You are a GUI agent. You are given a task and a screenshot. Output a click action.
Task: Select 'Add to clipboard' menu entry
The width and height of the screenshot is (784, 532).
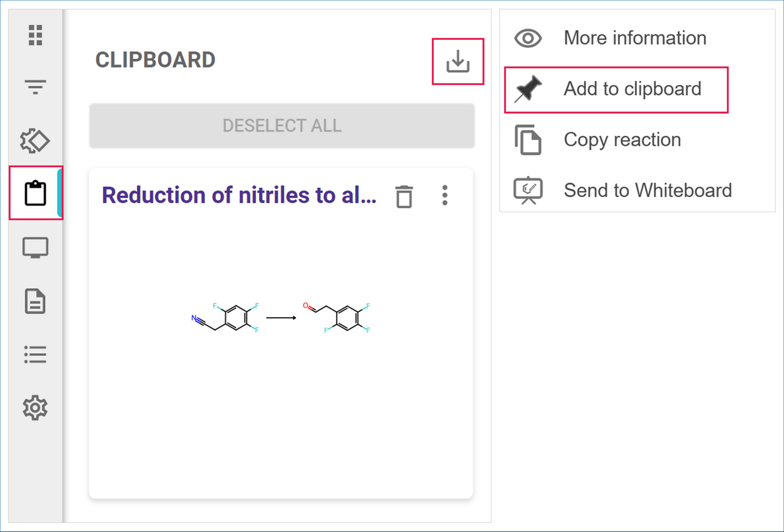pos(632,89)
